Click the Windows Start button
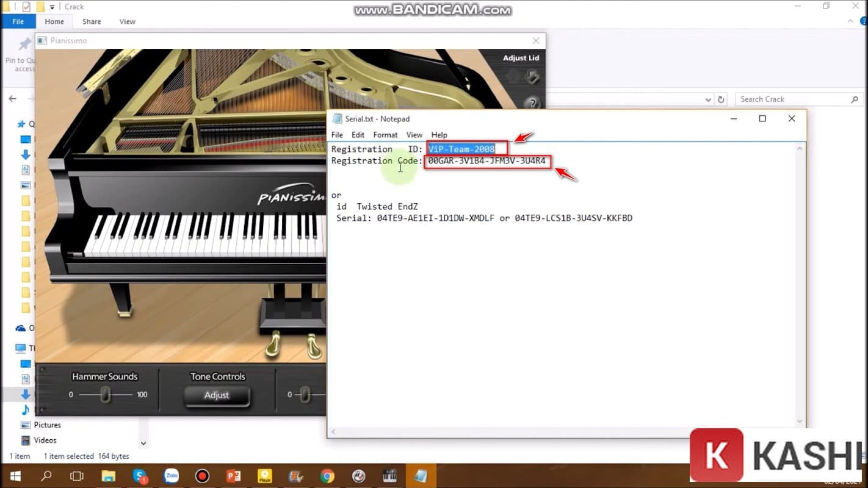868x488 pixels. [x=15, y=476]
